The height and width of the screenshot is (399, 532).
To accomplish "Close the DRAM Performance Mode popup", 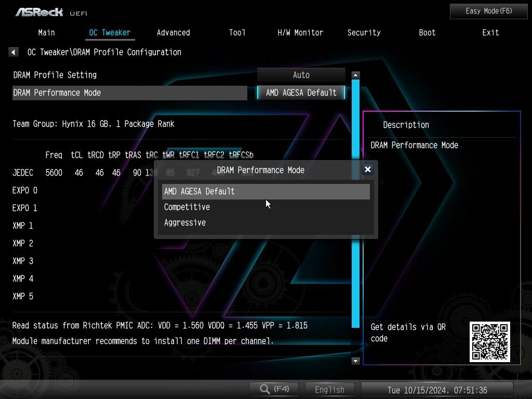I will click(x=368, y=169).
